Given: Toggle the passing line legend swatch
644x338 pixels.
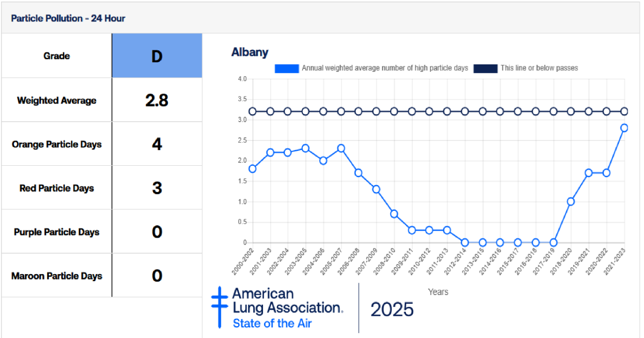Looking at the screenshot, I should tap(485, 69).
